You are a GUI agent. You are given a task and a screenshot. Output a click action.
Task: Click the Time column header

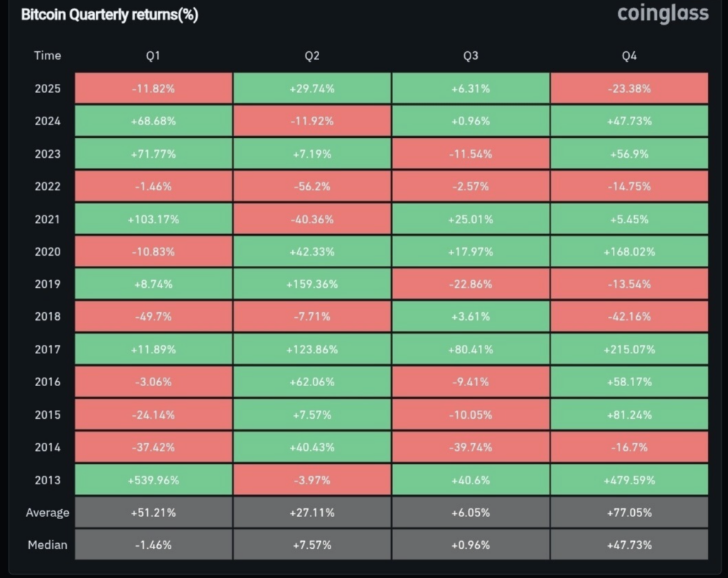[x=48, y=55]
